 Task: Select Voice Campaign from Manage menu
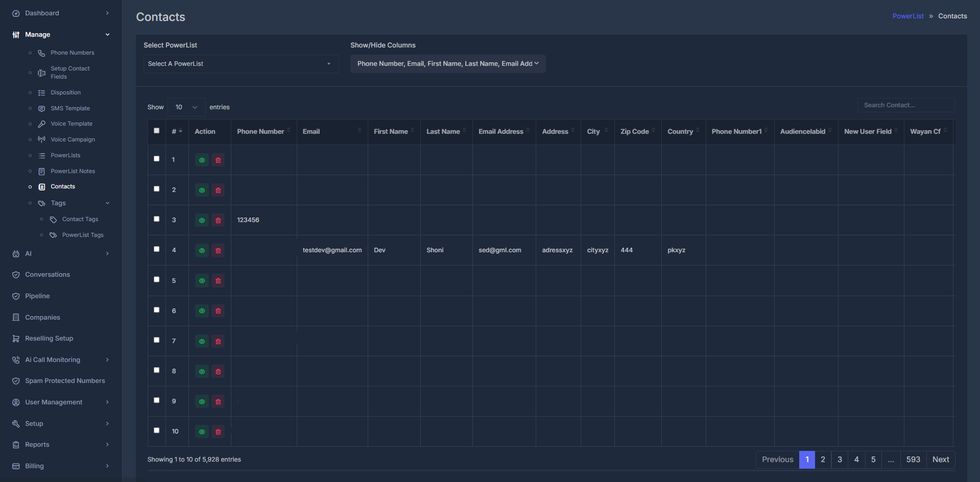click(73, 139)
